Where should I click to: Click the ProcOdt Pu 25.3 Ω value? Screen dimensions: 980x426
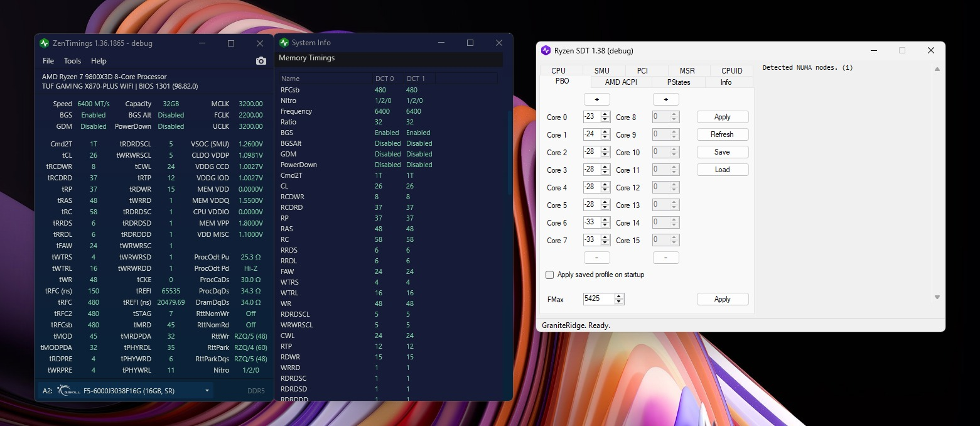[x=250, y=257]
